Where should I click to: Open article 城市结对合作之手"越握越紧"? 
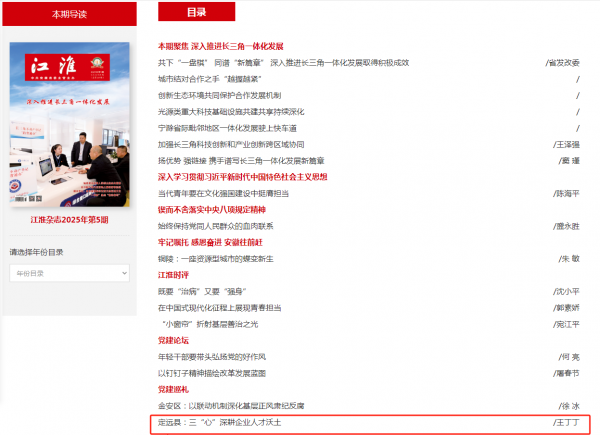click(205, 78)
